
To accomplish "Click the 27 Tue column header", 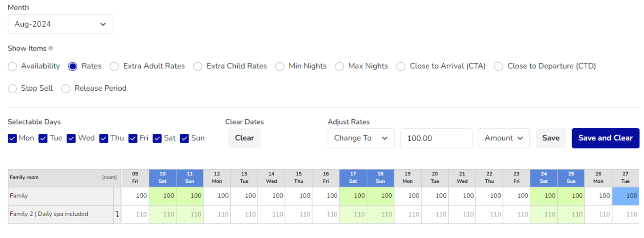I will 626,178.
